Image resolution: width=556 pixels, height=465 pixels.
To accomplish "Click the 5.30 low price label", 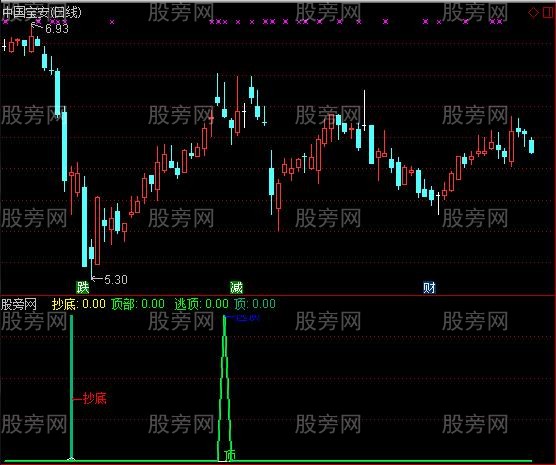I will tap(116, 279).
